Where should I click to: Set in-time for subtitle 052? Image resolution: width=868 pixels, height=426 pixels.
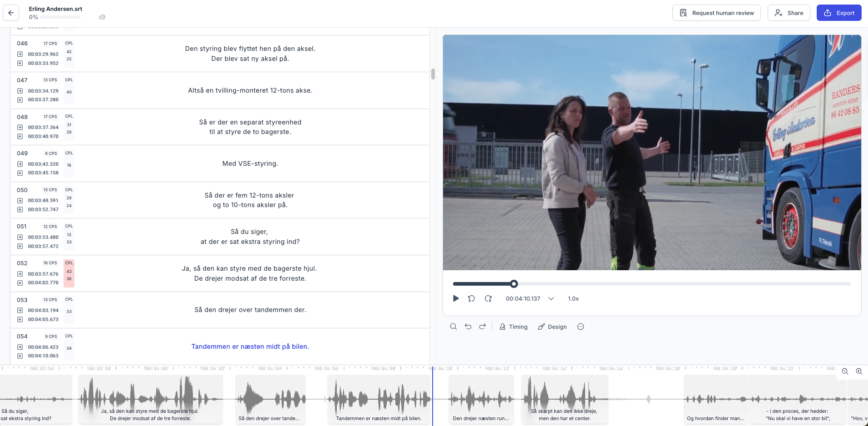pyautogui.click(x=20, y=274)
